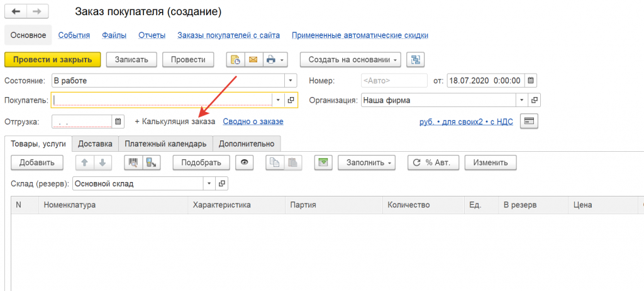Click the green table fill icon
The width and height of the screenshot is (644, 291).
pos(323,163)
